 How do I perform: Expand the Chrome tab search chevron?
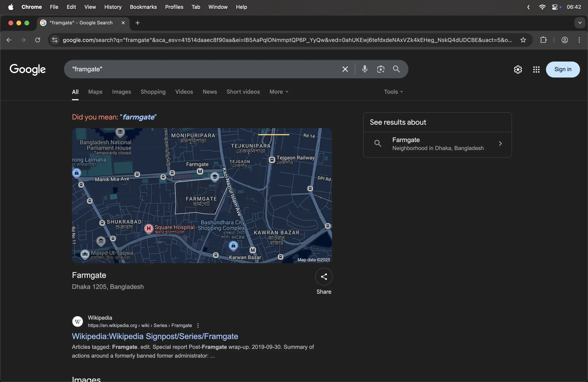point(580,23)
